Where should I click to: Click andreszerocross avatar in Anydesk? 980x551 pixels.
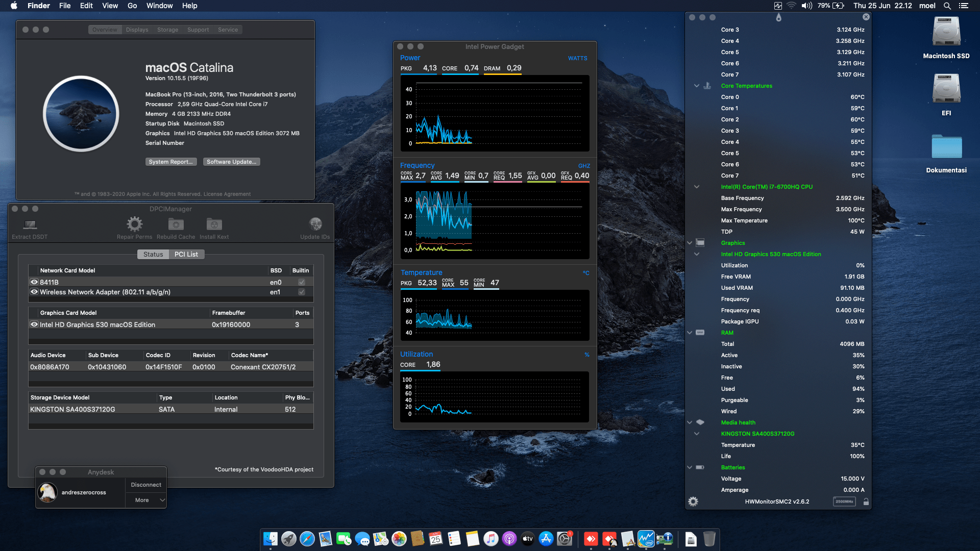47,492
